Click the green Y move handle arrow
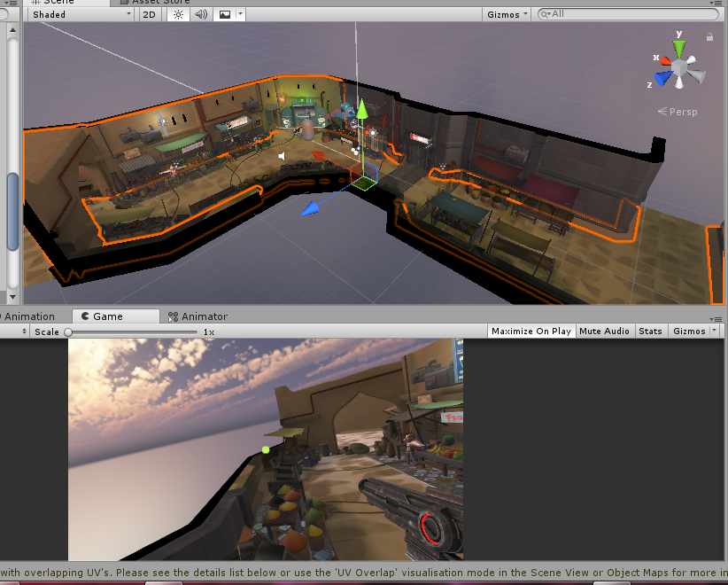Viewport: 728px width, 585px height. (361, 109)
